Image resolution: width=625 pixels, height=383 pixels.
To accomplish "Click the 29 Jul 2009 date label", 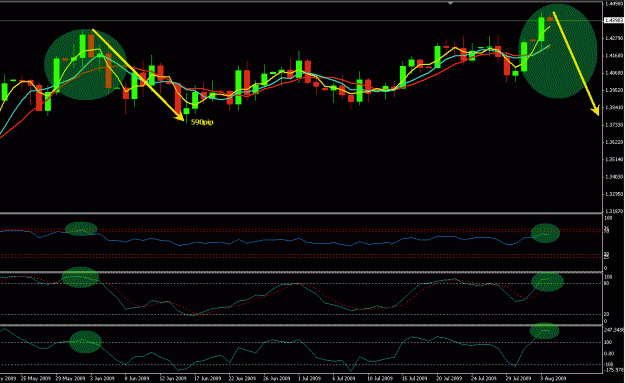I will [x=518, y=378].
